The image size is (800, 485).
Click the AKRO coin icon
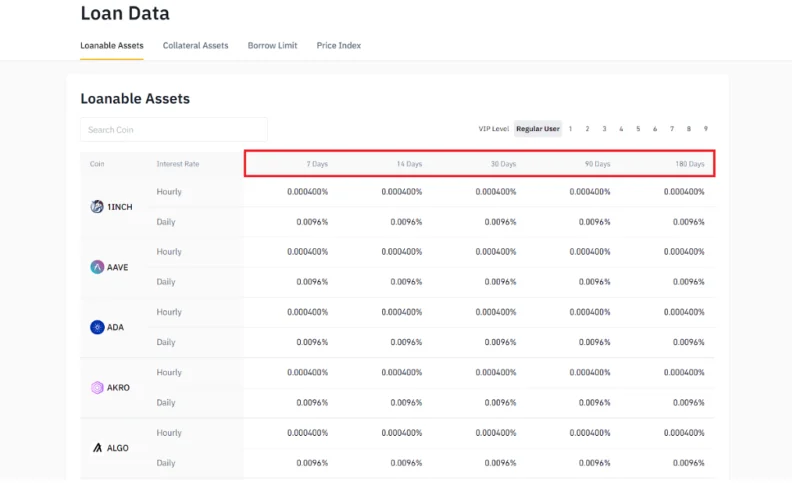click(x=97, y=388)
